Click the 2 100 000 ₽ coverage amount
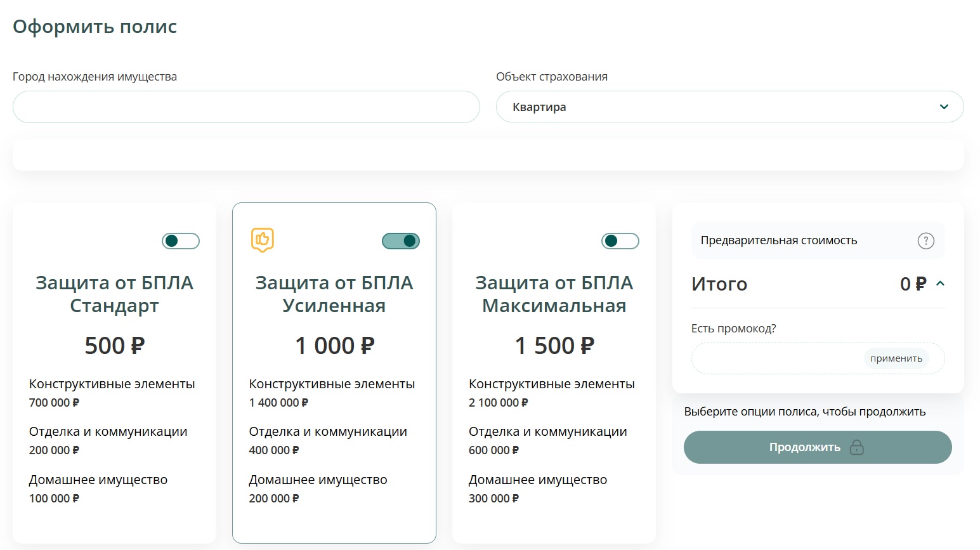The image size is (980, 550). pyautogui.click(x=499, y=403)
